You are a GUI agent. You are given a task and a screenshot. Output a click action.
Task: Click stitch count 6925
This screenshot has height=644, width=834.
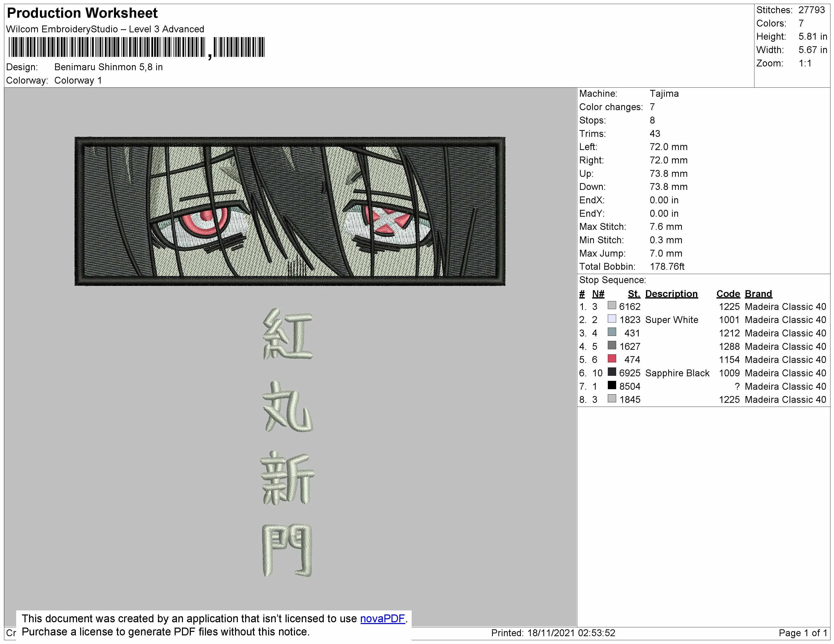pyautogui.click(x=630, y=373)
